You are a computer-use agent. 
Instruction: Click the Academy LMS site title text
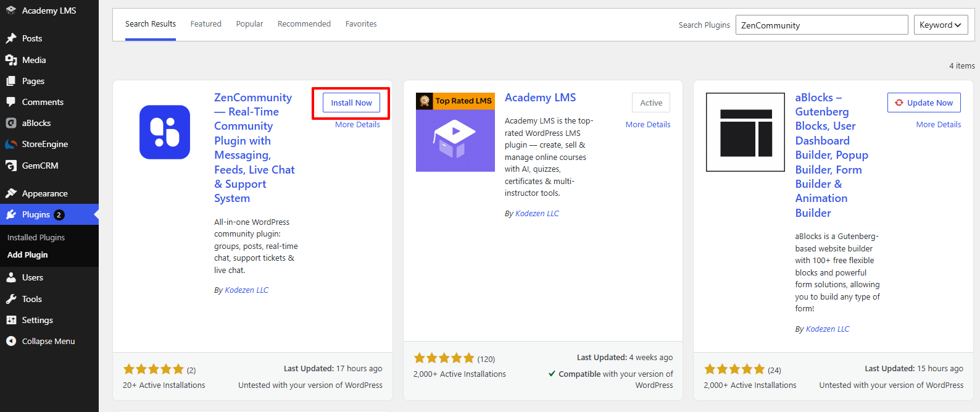[49, 11]
